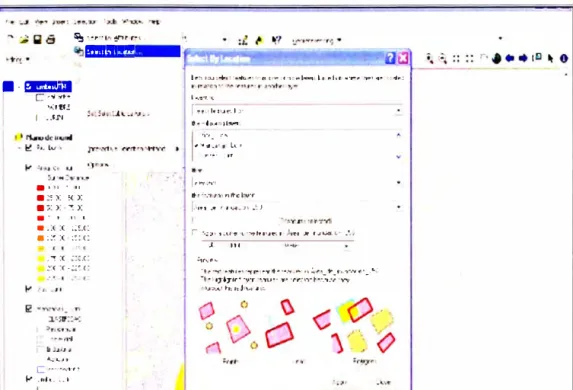
Task: Toggle layer checkbox above the Residencial legend
Action: click(x=29, y=309)
